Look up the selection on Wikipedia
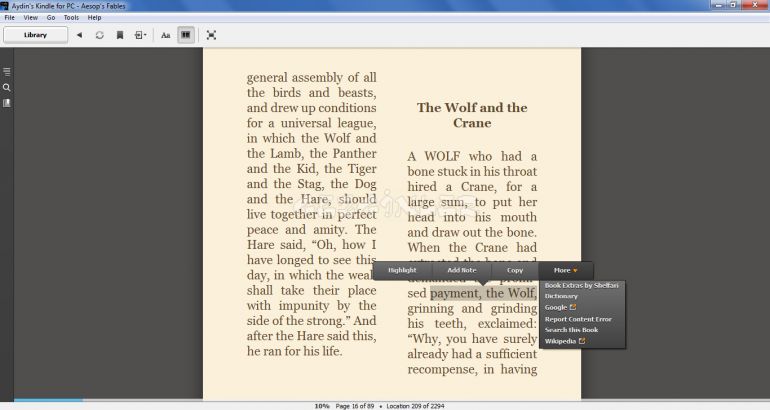Viewport: 770px width, 410px height. (x=565, y=341)
